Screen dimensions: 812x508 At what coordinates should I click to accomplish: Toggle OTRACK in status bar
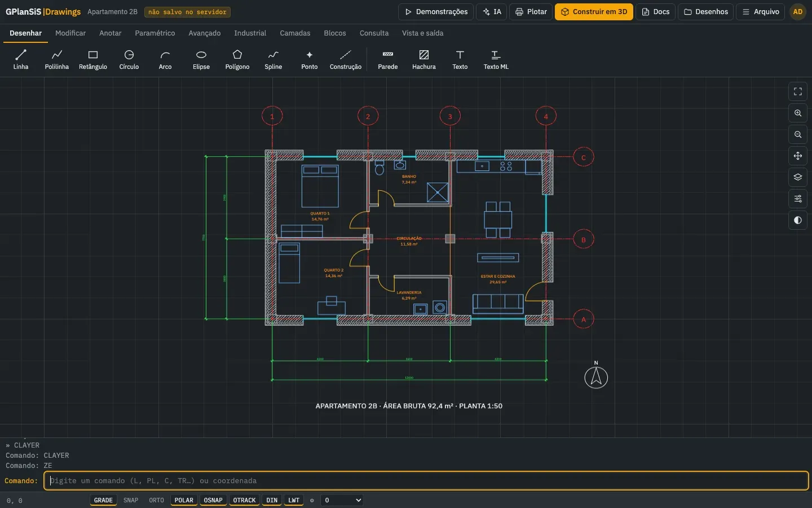click(x=245, y=500)
